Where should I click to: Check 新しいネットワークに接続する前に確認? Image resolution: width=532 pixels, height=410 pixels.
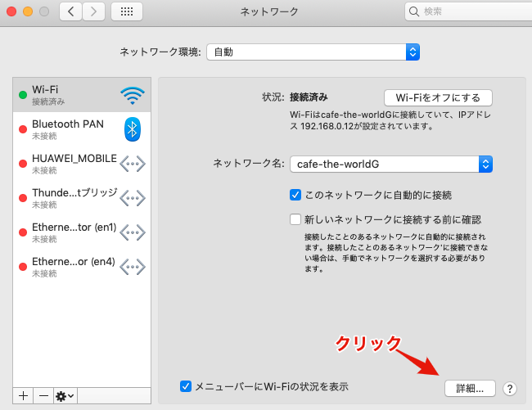coord(295,219)
